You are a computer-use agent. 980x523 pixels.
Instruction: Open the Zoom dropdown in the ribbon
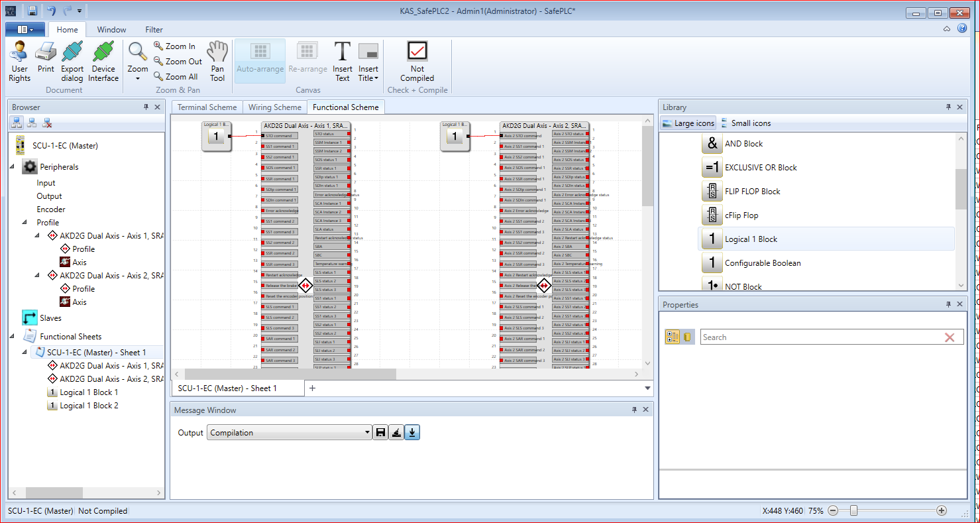click(138, 61)
